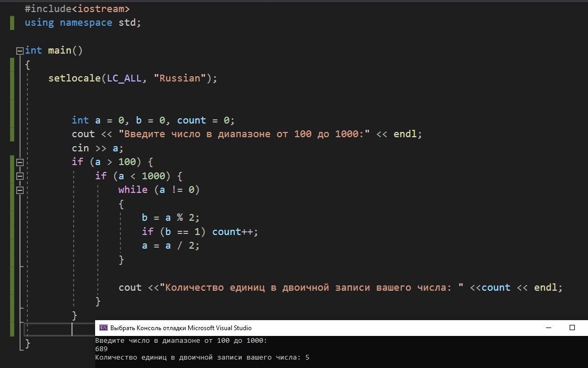
Task: Minimize the Visual Studio debug console
Action: pos(549,328)
